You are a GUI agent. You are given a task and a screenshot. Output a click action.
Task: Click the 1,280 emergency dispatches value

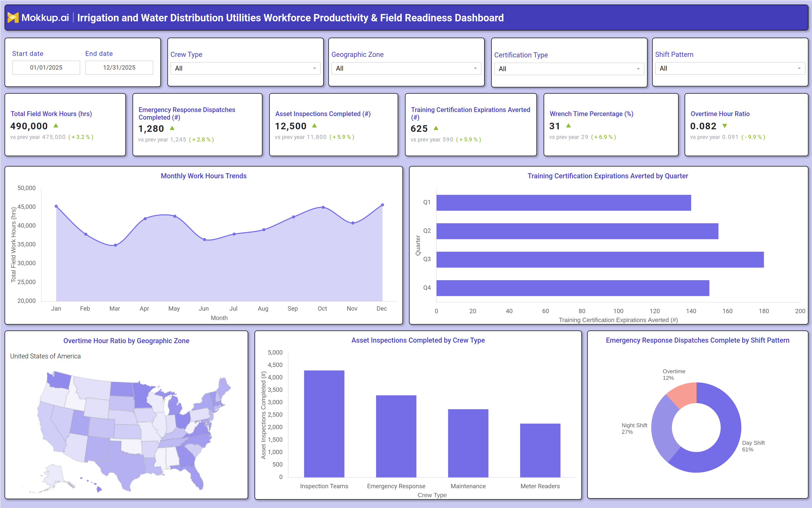coord(151,128)
